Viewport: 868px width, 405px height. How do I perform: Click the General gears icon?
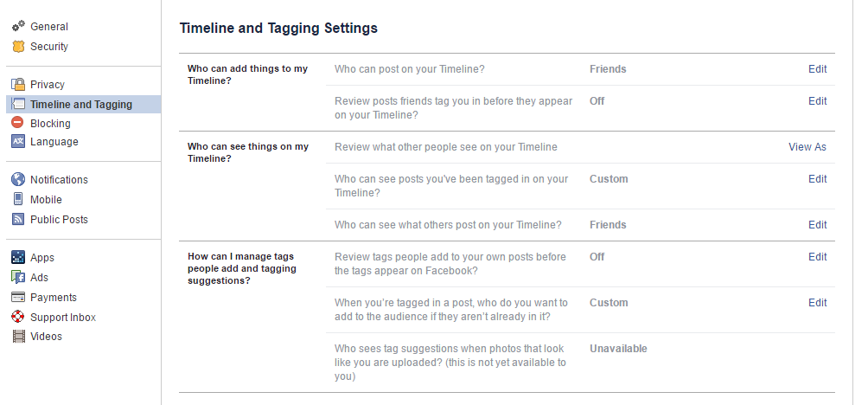click(x=18, y=27)
